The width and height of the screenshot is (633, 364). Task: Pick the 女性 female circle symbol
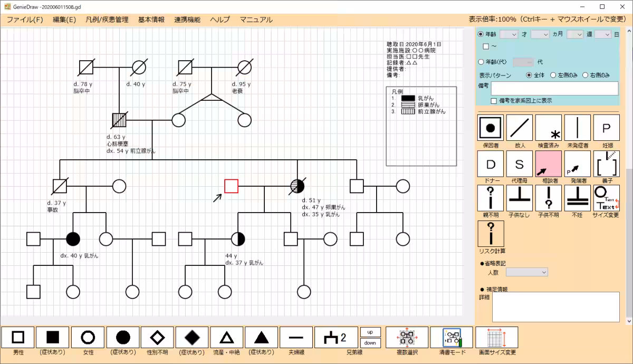point(88,337)
